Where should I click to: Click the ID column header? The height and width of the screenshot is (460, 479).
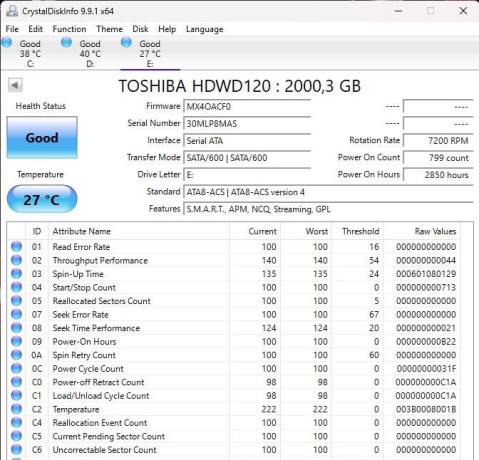tap(37, 231)
